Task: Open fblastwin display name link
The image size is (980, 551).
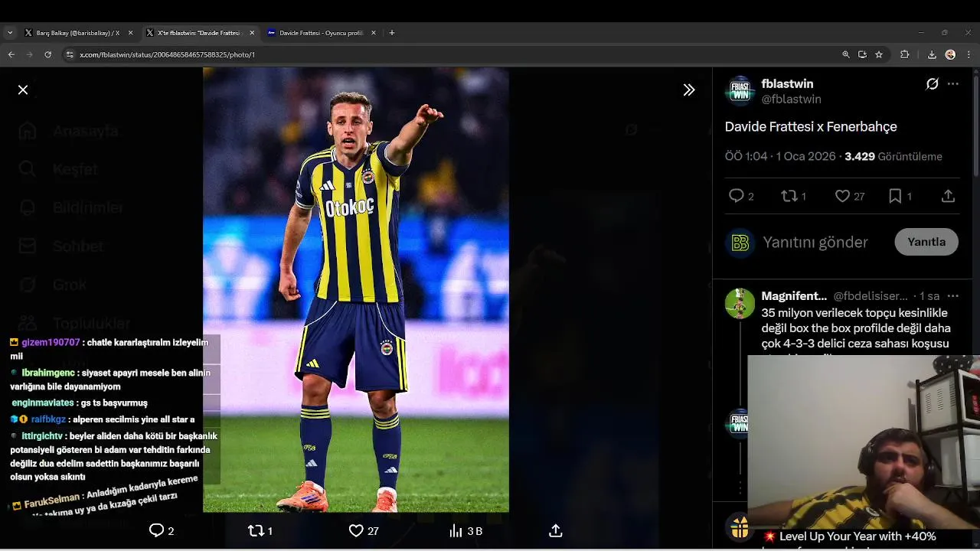Action: pos(787,83)
